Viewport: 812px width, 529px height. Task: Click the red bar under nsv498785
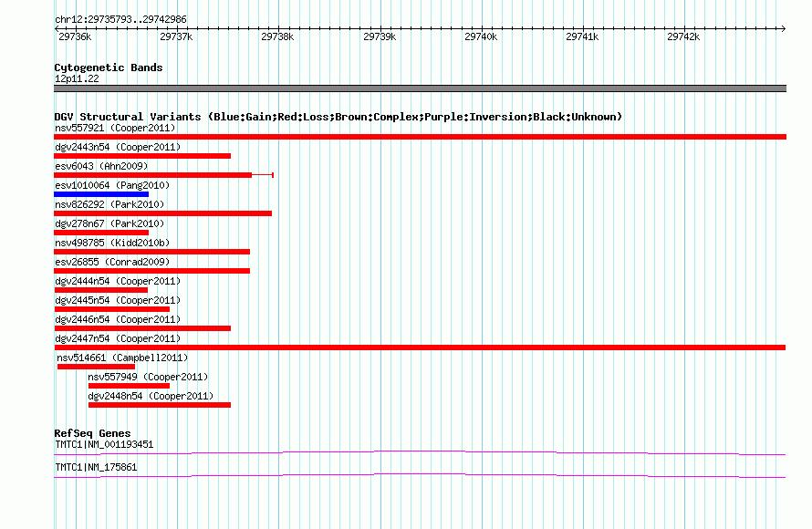(x=151, y=252)
